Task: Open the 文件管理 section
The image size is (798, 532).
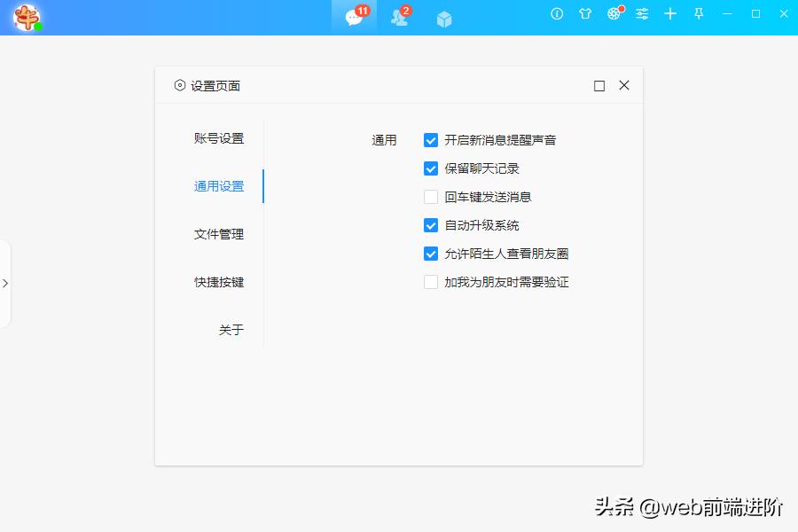Action: click(x=220, y=234)
